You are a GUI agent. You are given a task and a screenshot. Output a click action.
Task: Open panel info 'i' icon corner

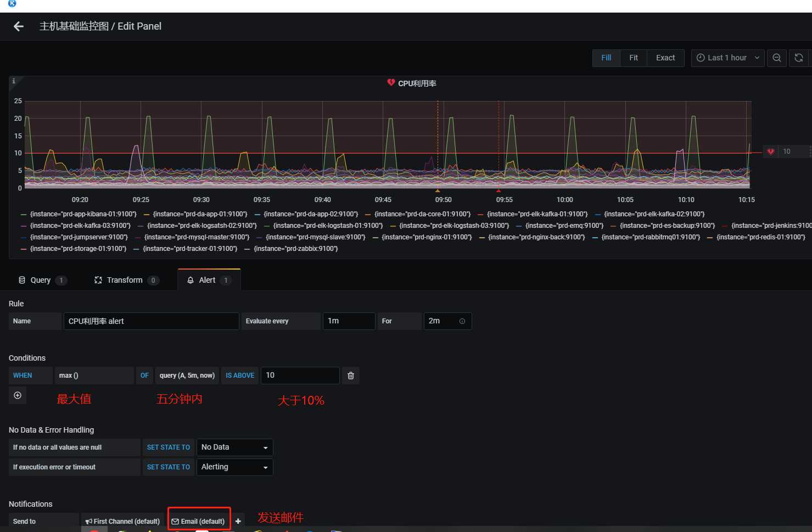14,81
